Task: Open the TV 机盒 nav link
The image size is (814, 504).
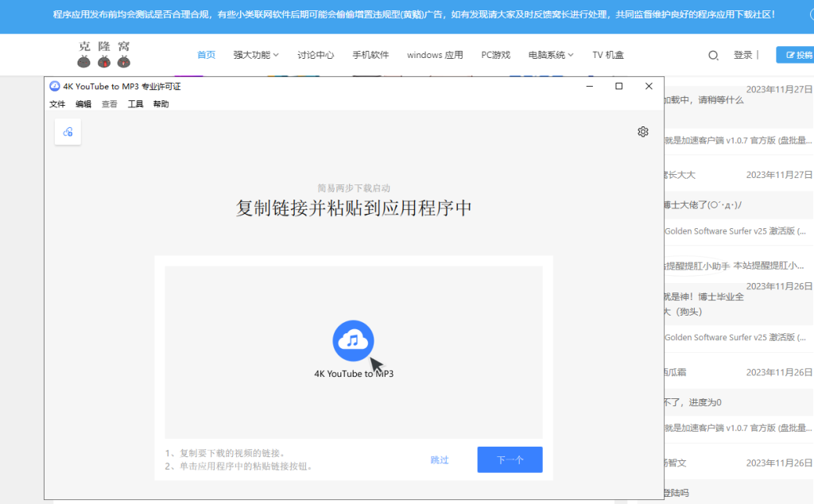Action: 608,55
